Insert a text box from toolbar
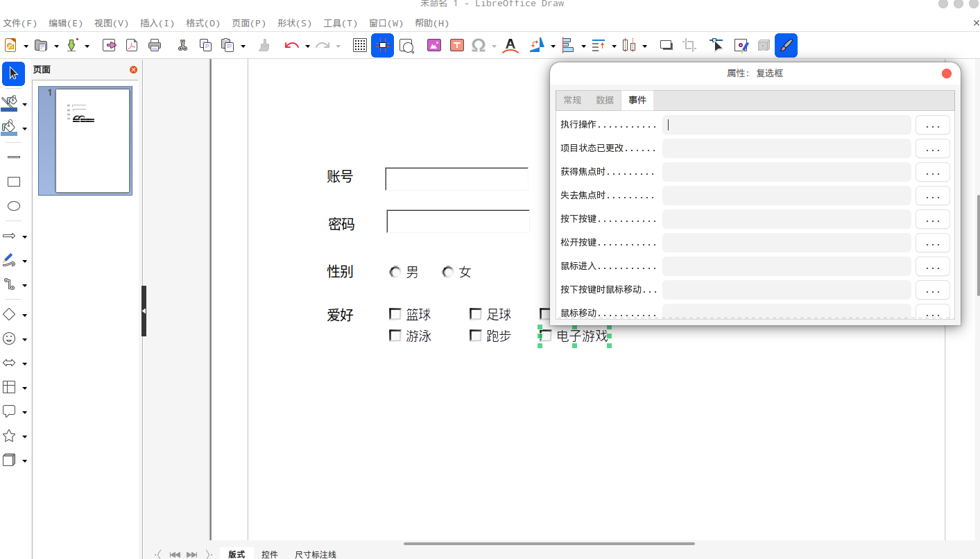This screenshot has height=559, width=980. (456, 46)
